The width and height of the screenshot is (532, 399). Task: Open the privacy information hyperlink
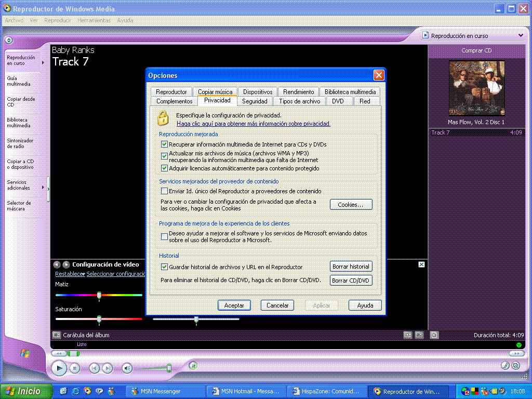pyautogui.click(x=253, y=124)
